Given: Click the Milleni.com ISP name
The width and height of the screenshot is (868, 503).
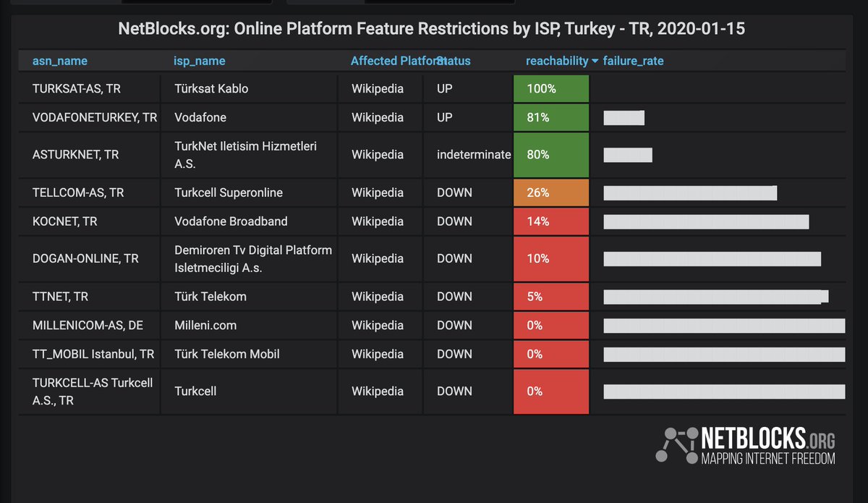Looking at the screenshot, I should coord(205,326).
